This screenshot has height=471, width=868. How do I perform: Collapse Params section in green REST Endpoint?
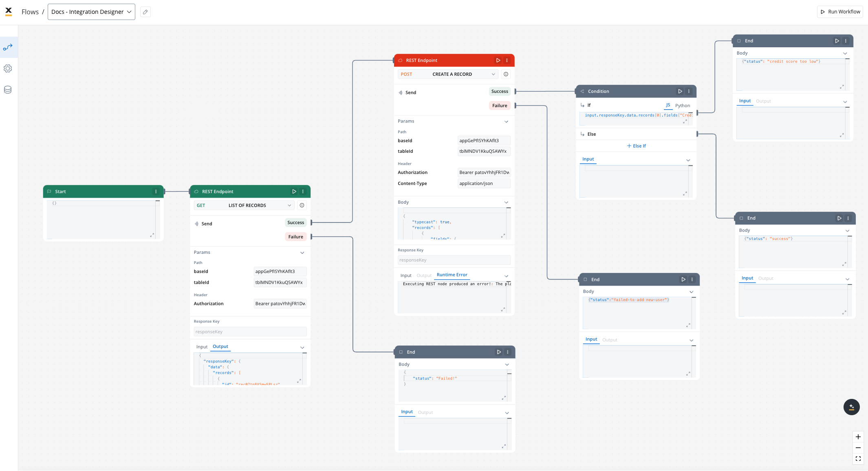302,253
